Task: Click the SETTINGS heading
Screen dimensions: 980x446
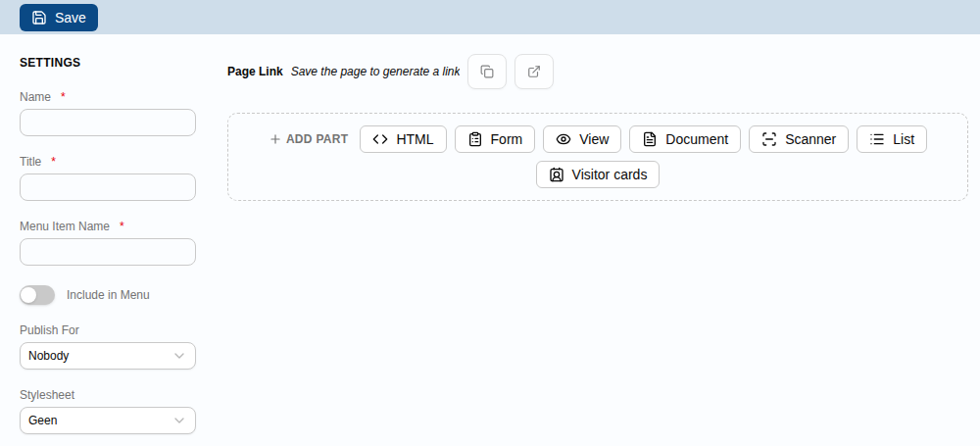Action: pyautogui.click(x=50, y=63)
